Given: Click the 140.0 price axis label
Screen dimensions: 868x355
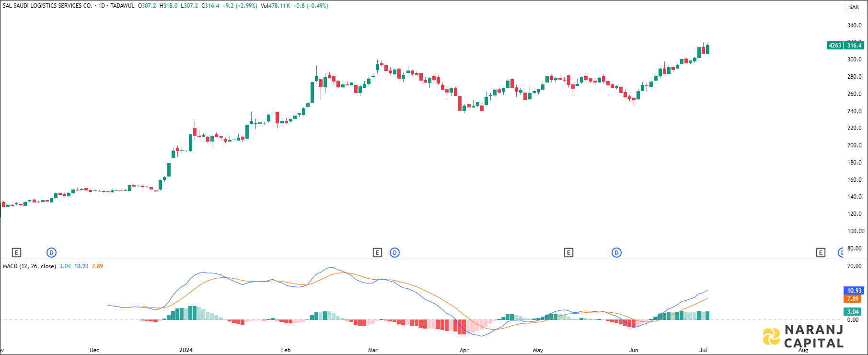Looking at the screenshot, I should point(854,197).
